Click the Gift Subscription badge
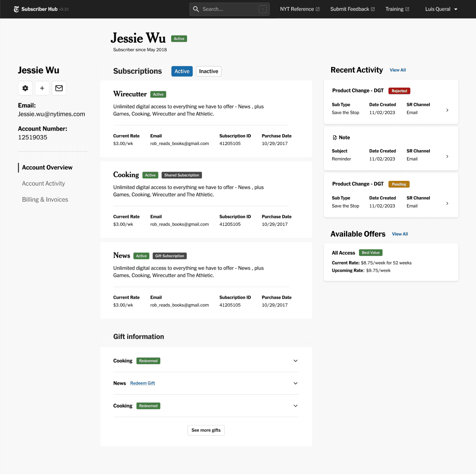The height and width of the screenshot is (474, 476). point(170,256)
